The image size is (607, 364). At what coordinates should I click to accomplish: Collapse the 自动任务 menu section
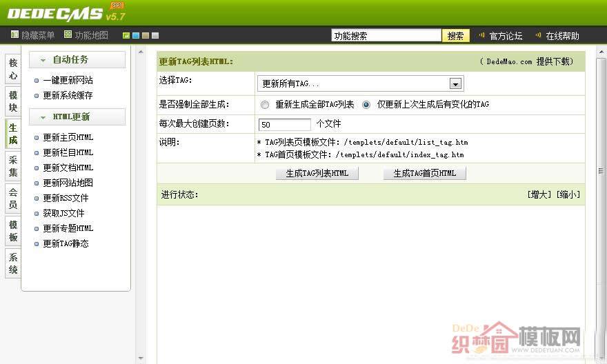(43, 60)
